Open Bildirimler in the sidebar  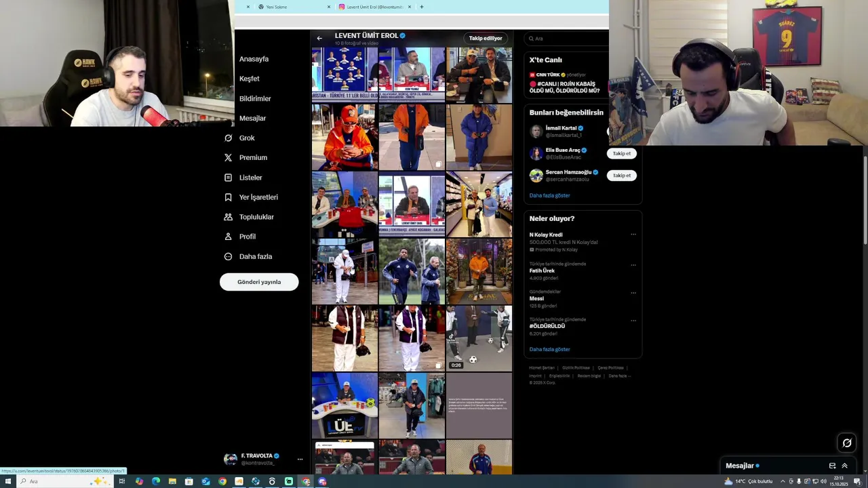click(x=255, y=98)
